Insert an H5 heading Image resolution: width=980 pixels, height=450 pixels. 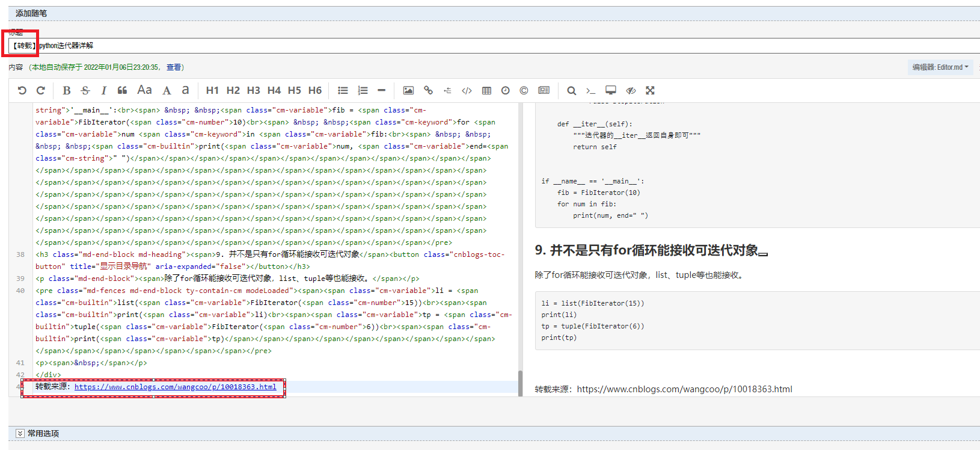[295, 90]
